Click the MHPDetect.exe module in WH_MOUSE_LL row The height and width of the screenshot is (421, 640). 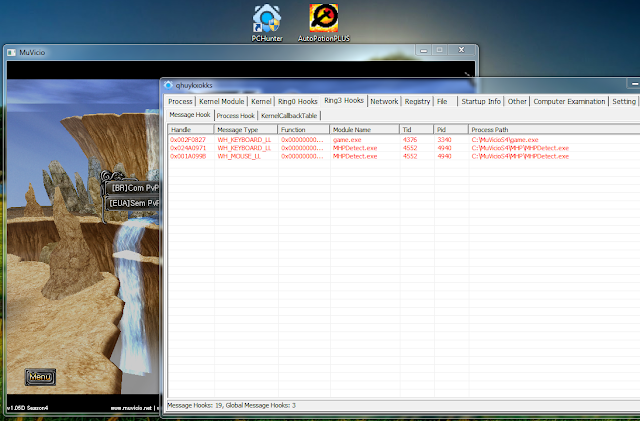(x=355, y=156)
